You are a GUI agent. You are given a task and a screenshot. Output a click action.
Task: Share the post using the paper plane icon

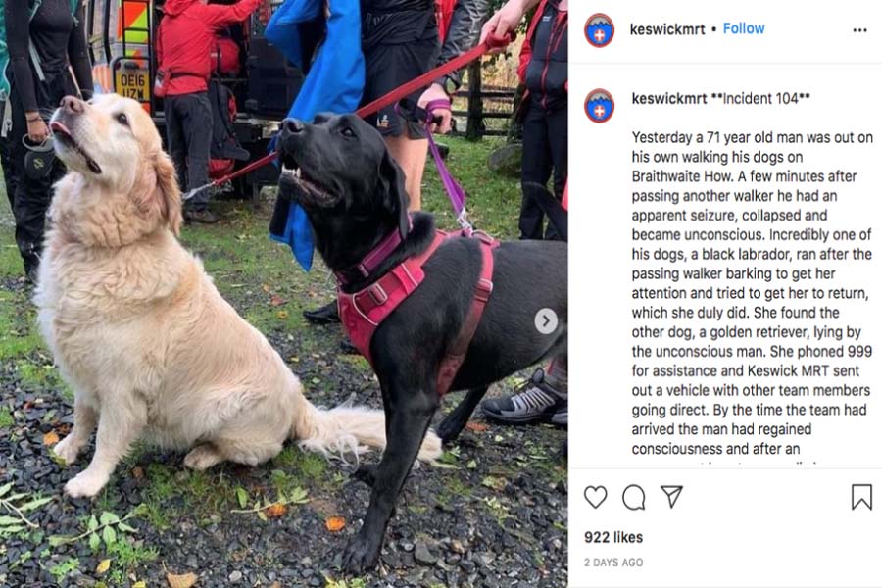point(671,496)
